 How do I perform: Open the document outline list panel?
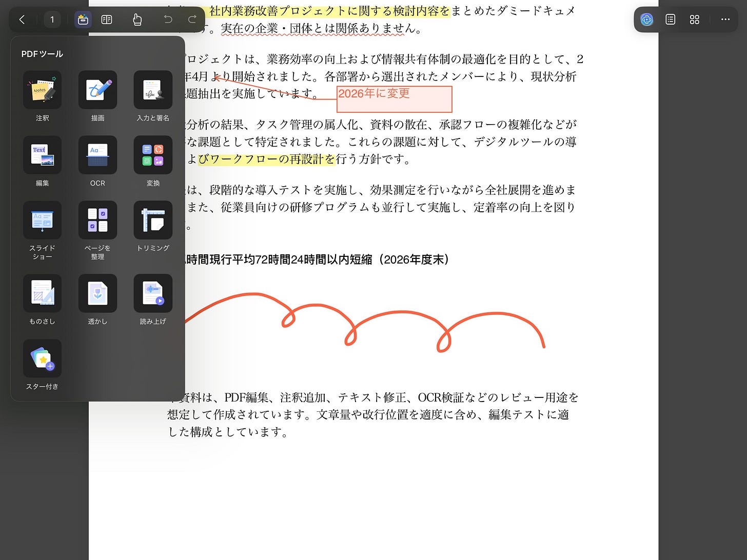(x=670, y=19)
